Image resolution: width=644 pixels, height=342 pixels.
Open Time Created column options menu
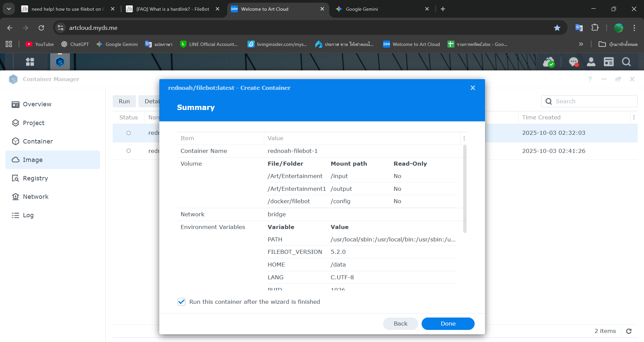(634, 117)
